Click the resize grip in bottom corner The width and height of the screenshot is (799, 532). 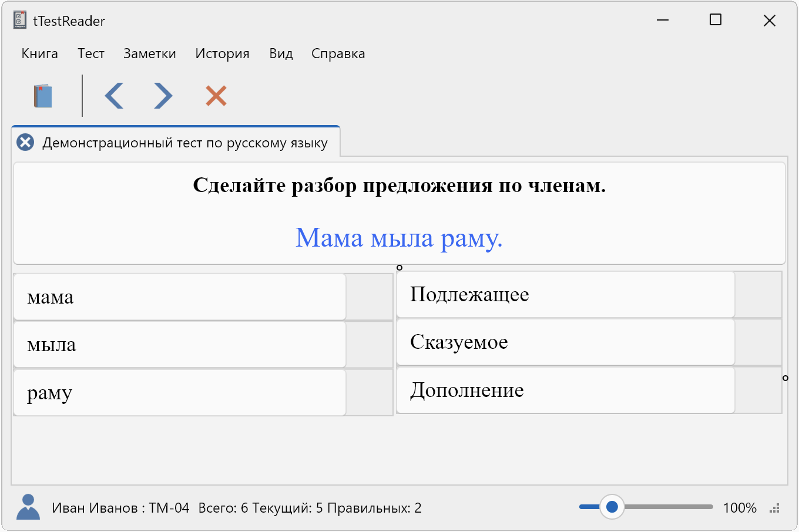tap(775, 509)
